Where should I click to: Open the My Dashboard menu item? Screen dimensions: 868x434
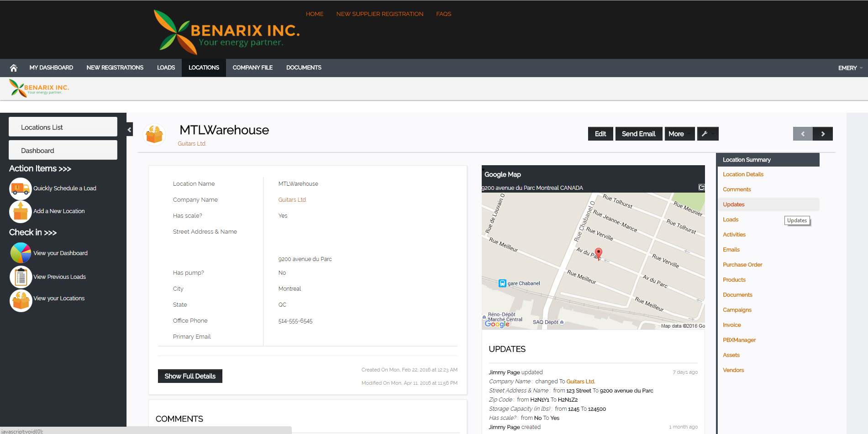[51, 68]
